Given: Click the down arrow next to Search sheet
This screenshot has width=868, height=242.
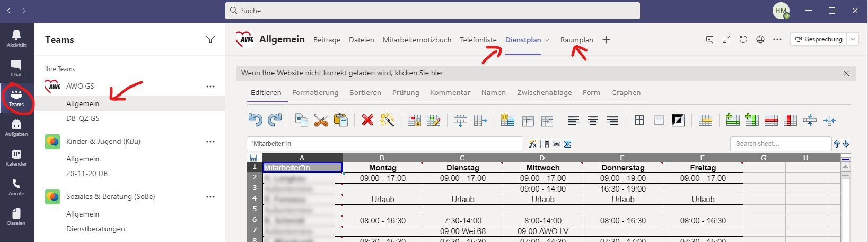Looking at the screenshot, I should [x=846, y=144].
